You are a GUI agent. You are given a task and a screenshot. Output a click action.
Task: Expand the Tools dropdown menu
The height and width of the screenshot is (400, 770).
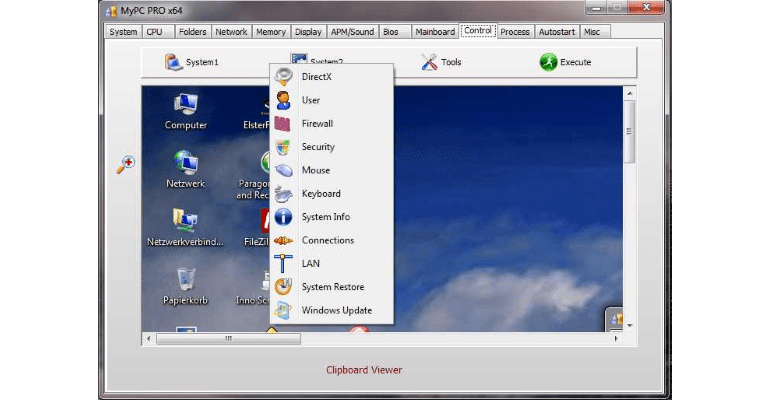440,62
